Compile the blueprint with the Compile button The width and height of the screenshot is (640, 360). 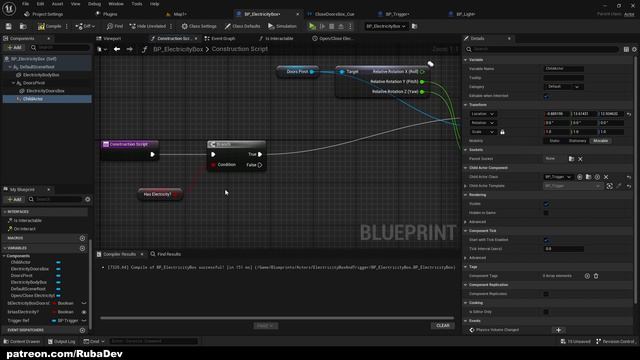point(49,26)
